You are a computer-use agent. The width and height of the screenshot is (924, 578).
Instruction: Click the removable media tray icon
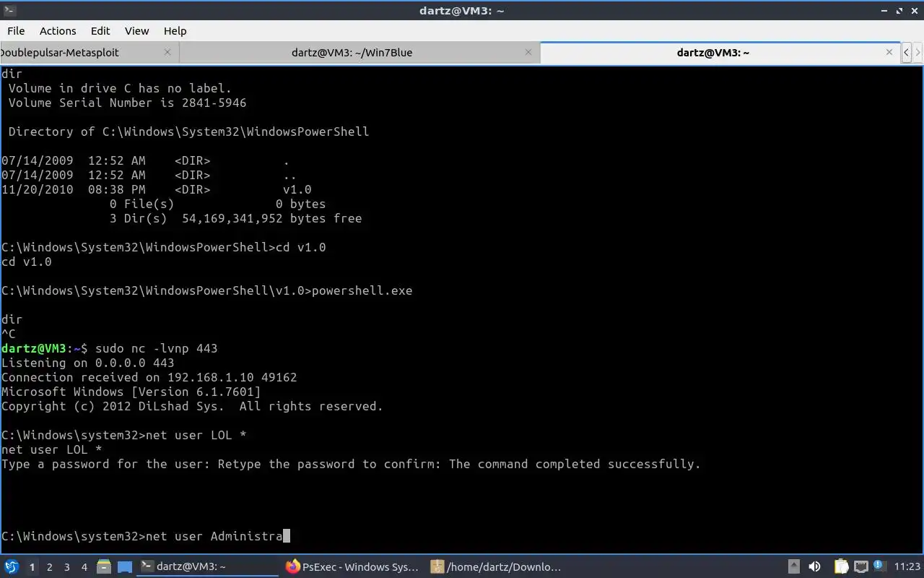point(793,567)
